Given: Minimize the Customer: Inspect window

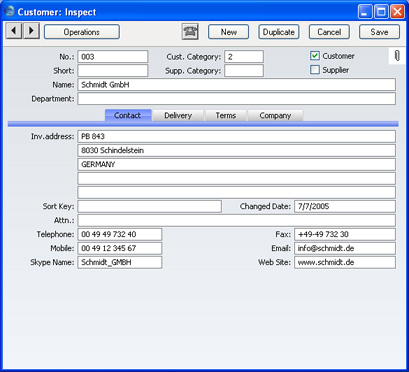Looking at the screenshot, I should coord(365,12).
